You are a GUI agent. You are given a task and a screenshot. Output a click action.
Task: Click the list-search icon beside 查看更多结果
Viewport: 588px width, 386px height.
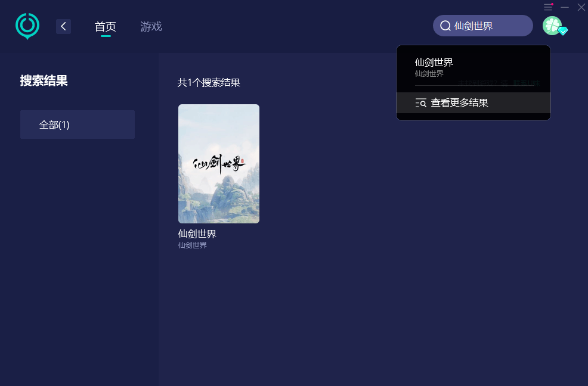tap(421, 103)
